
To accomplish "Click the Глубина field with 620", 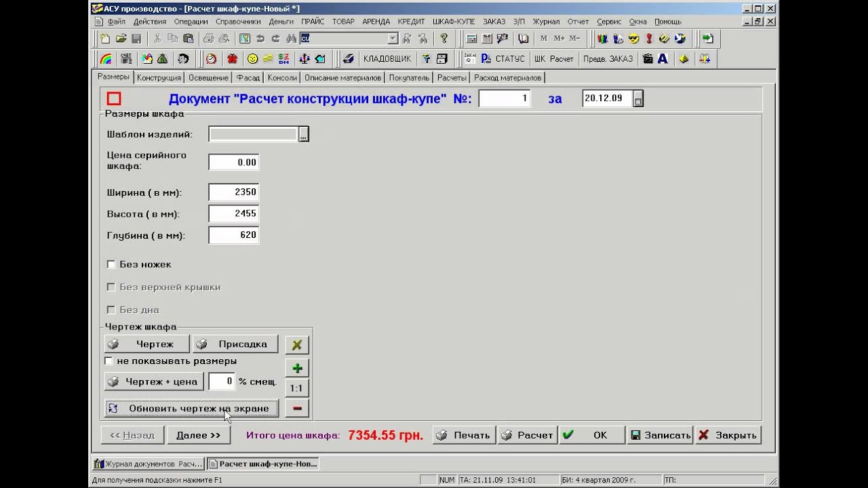I will pyautogui.click(x=233, y=235).
